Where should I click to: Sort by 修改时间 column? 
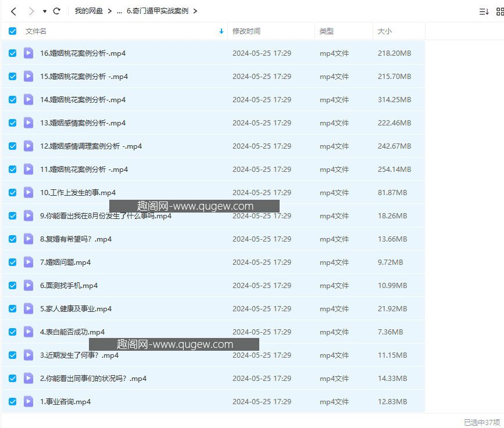(x=246, y=31)
